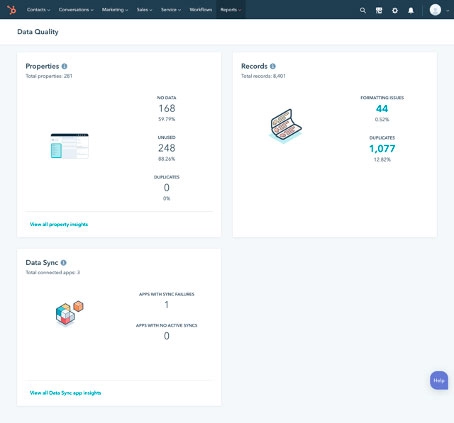
Task: Open the Help chat button
Action: (439, 380)
